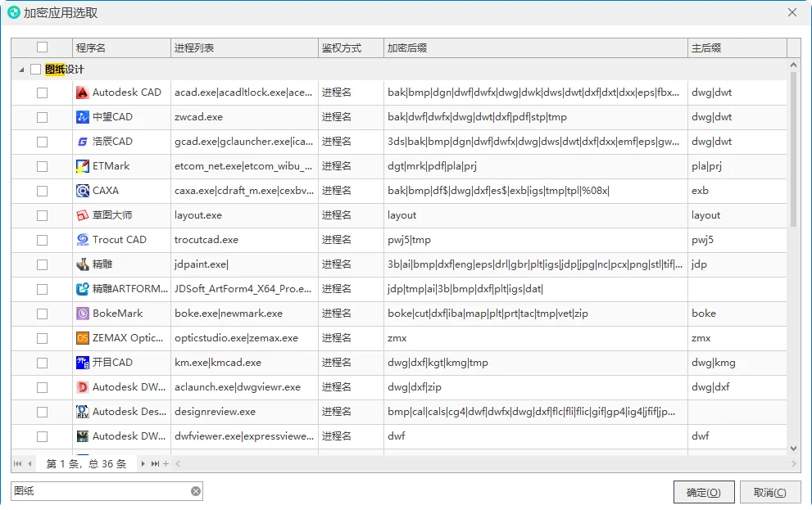
Task: Click the 精雕ARTFORM application icon
Action: pos(82,289)
